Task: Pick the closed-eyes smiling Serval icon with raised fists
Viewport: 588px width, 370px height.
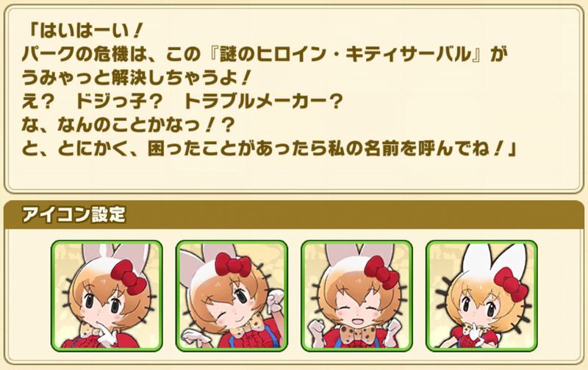Action: (356, 296)
